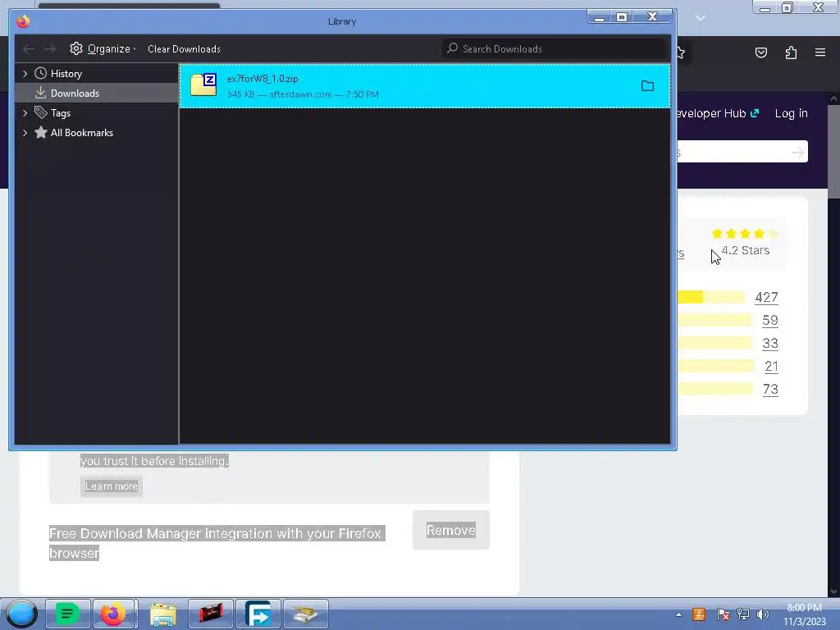Expand the All Bookmarks tree node

[x=25, y=133]
